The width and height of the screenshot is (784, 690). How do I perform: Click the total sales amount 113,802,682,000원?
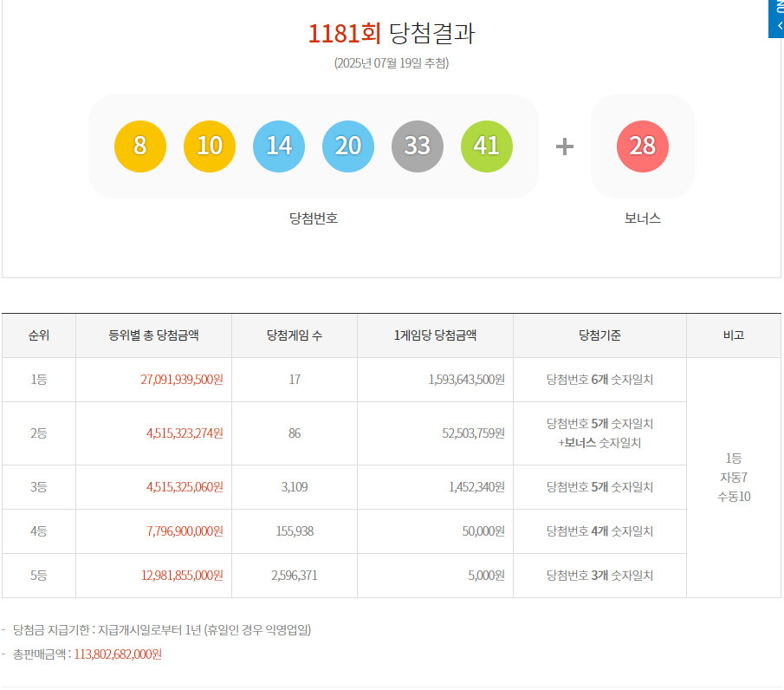click(118, 654)
